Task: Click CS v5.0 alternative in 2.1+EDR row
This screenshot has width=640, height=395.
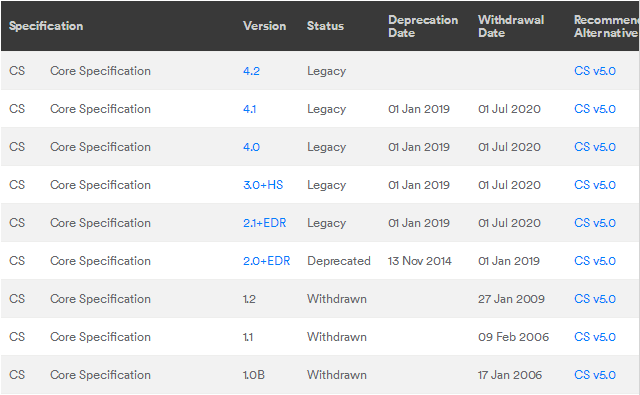Action: [x=595, y=223]
